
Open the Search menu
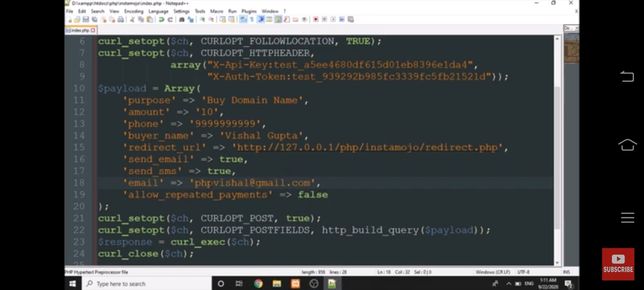pyautogui.click(x=98, y=11)
